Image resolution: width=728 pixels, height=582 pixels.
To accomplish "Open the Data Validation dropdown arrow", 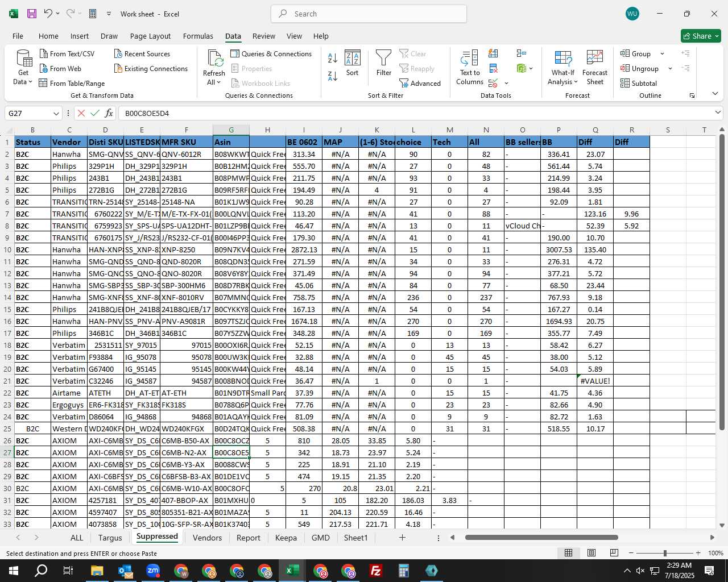I will coord(506,84).
